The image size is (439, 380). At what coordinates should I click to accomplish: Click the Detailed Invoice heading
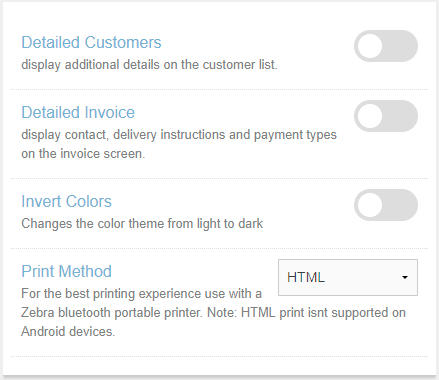tap(78, 112)
